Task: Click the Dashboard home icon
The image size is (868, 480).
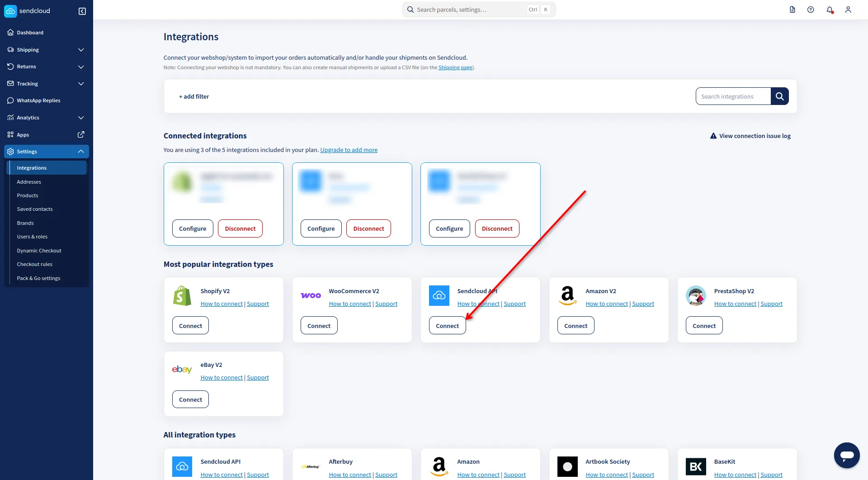Action: 10,33
